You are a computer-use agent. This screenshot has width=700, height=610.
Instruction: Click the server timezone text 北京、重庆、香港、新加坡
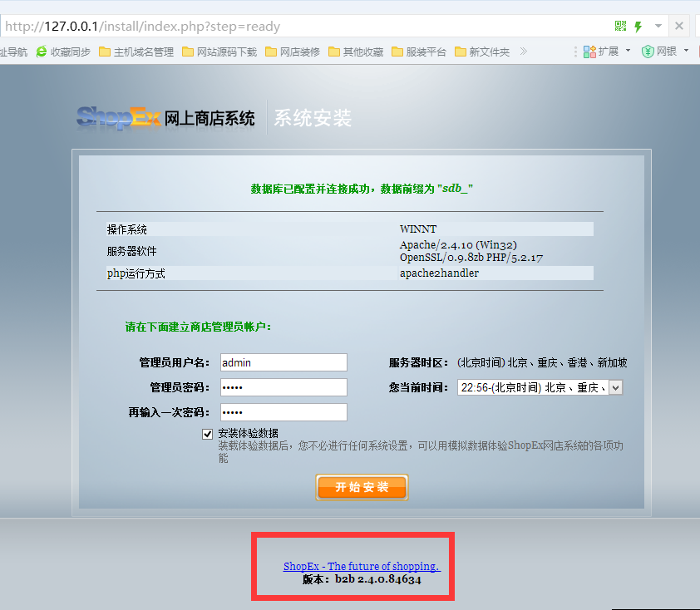tap(567, 363)
